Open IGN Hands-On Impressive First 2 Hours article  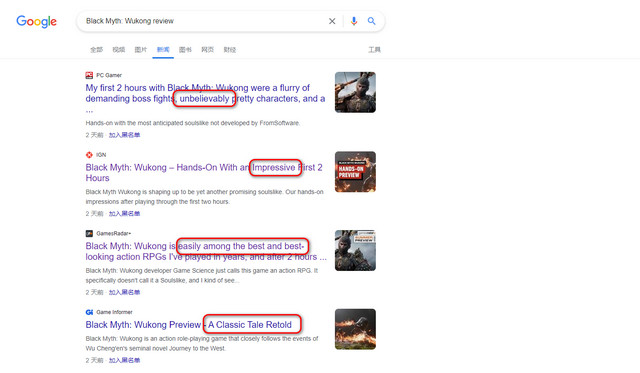pyautogui.click(x=204, y=173)
